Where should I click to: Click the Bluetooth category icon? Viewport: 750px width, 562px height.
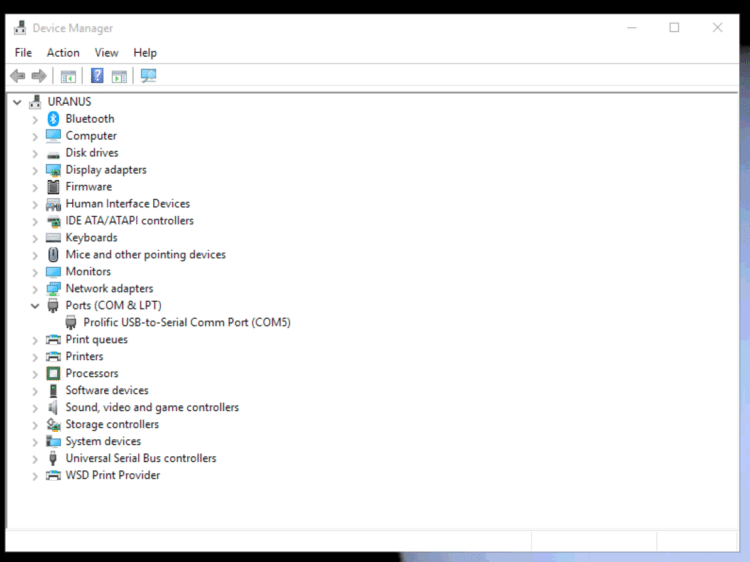coord(53,119)
